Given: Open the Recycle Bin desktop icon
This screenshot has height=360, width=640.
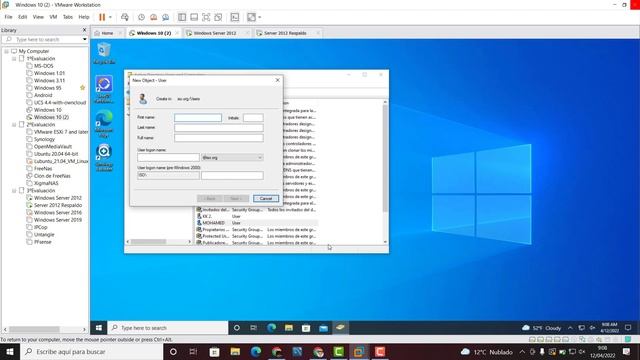Looking at the screenshot, I should (x=104, y=53).
